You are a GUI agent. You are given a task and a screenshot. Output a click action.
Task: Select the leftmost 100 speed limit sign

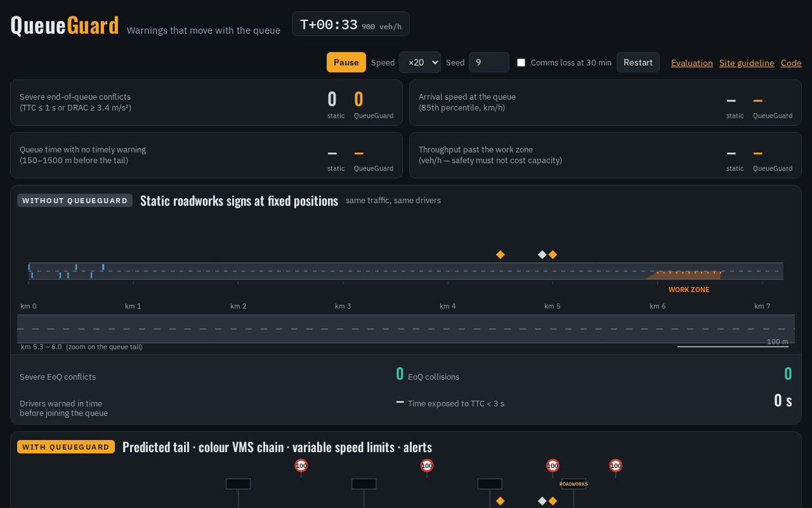pyautogui.click(x=301, y=465)
